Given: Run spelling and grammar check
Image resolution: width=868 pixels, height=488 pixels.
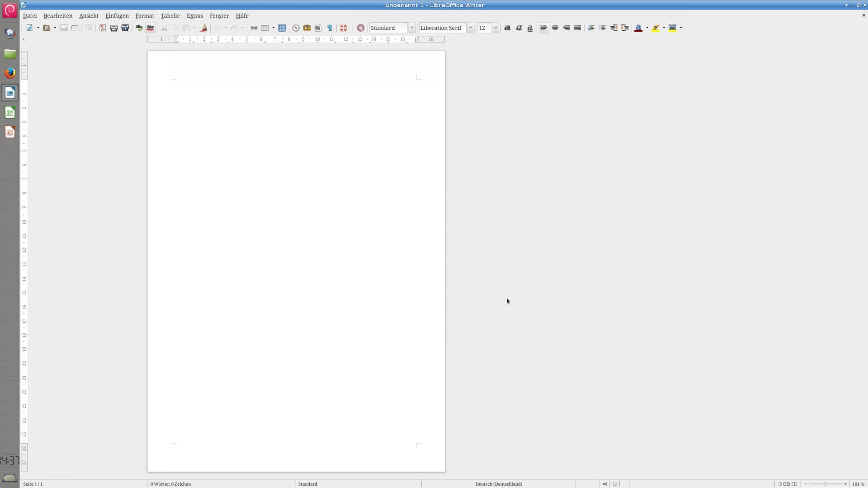Looking at the screenshot, I should (139, 28).
